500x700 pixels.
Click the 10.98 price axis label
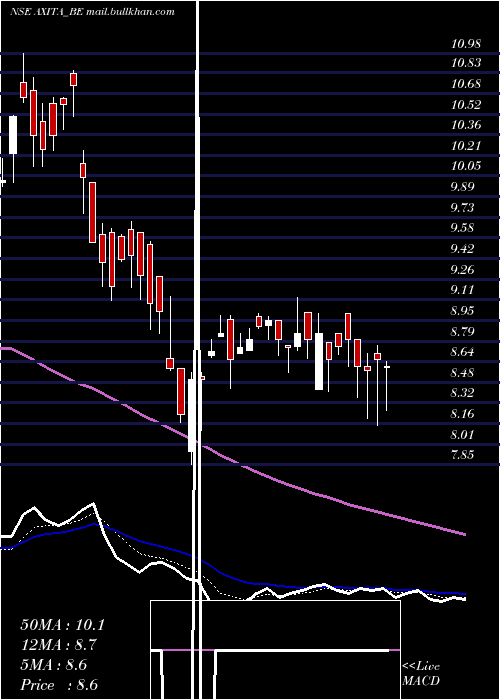[x=466, y=44]
